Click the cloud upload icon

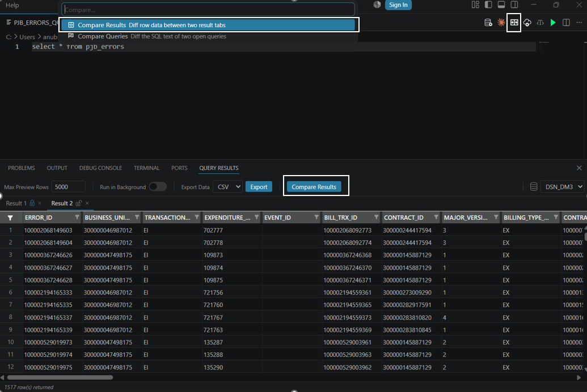pyautogui.click(x=527, y=23)
